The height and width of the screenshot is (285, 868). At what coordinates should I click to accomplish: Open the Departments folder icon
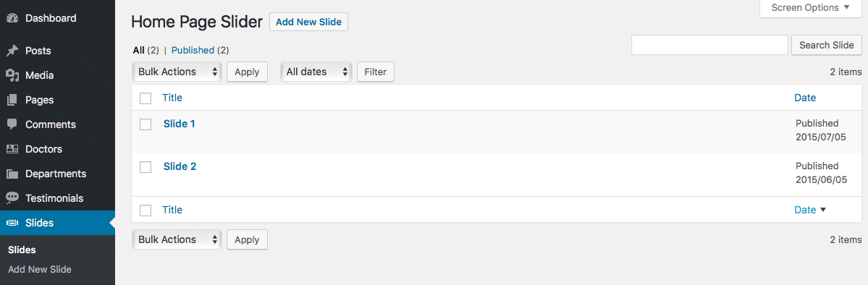tap(12, 174)
